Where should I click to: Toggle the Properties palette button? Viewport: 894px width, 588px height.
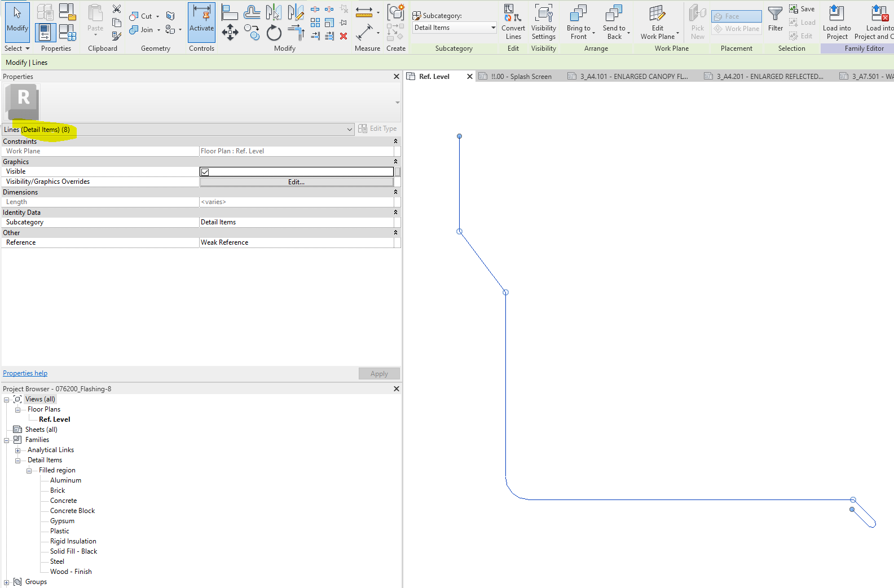[x=46, y=33]
